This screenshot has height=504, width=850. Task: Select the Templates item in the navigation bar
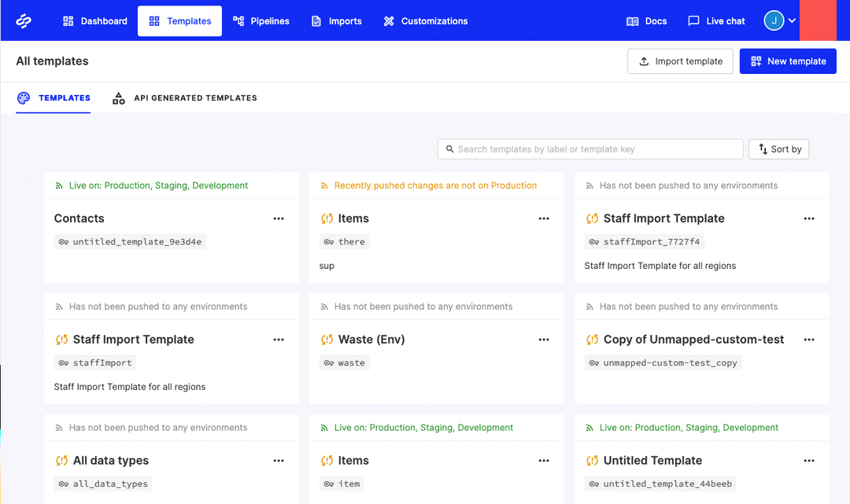tap(179, 20)
